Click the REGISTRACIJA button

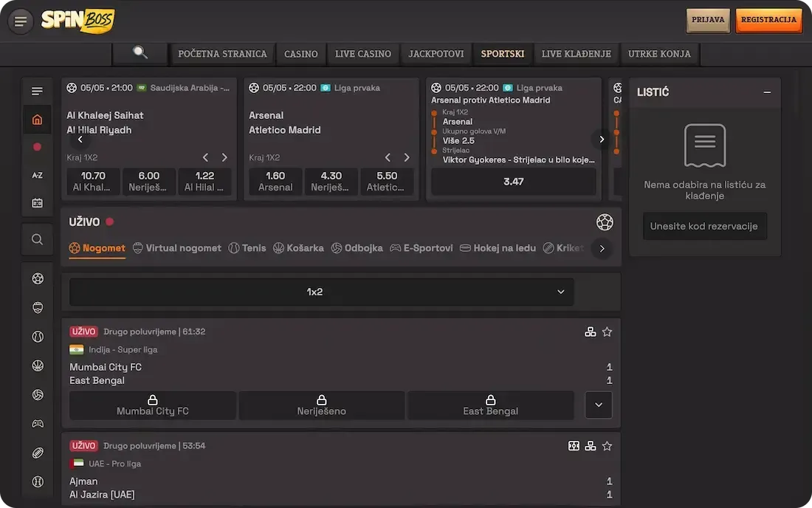coord(768,20)
